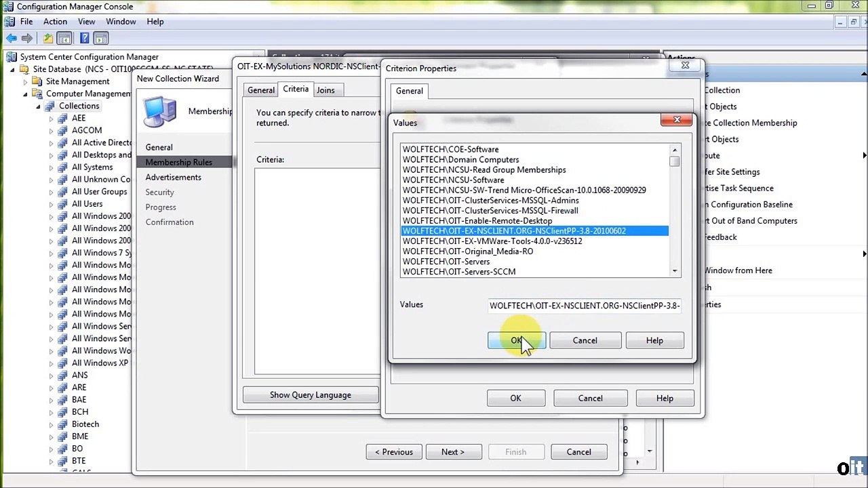Click the Site Management folder icon

coord(38,81)
